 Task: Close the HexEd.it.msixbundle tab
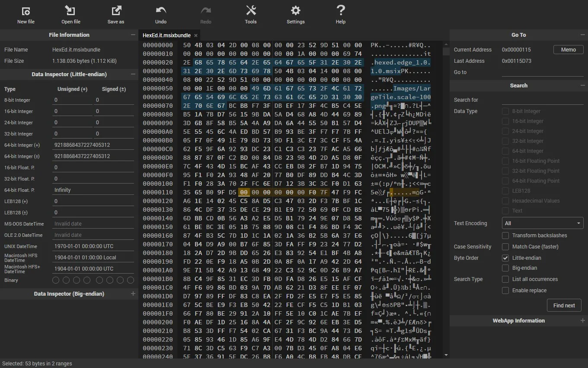click(x=196, y=36)
